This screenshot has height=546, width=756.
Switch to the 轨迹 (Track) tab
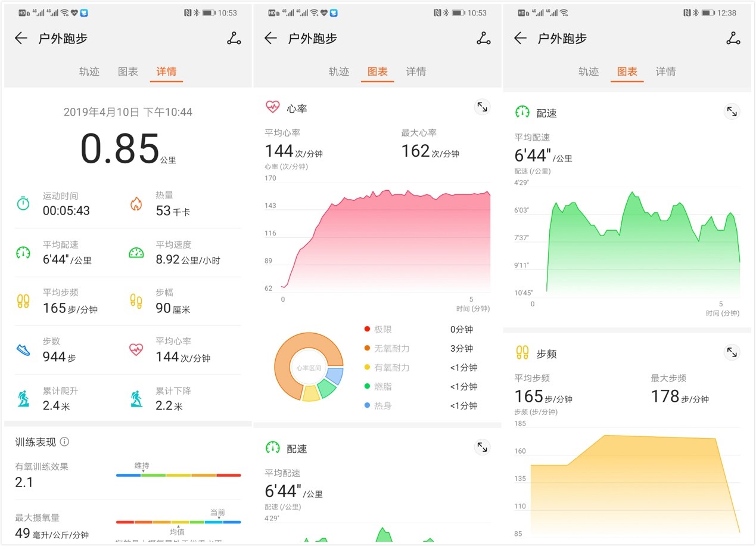[x=89, y=72]
